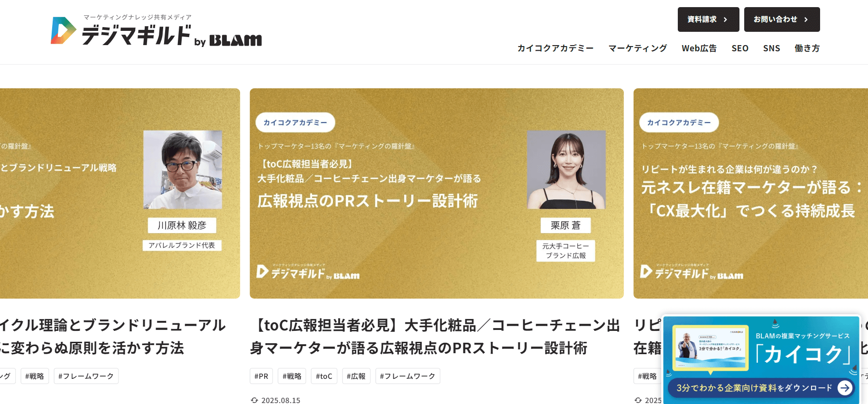Go to the Web広告 menu section
This screenshot has height=404, width=868.
[x=699, y=48]
